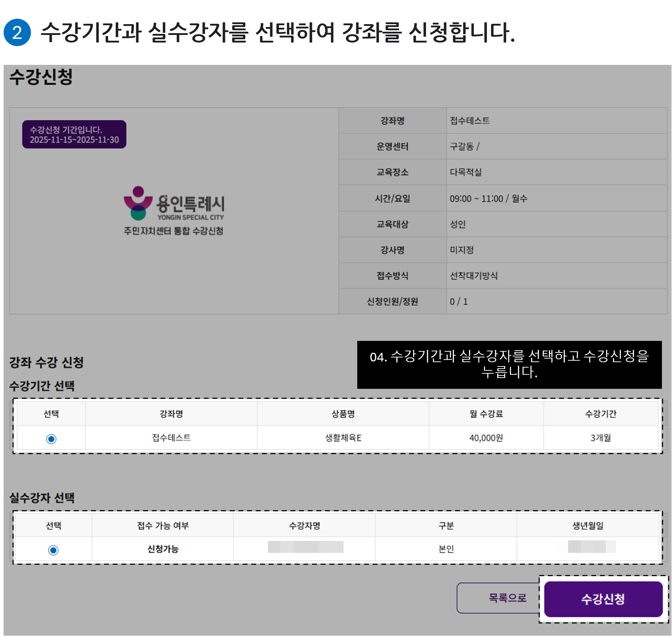Click the 운영센터 value 구갈동
This screenshot has height=636, width=672.
click(465, 146)
